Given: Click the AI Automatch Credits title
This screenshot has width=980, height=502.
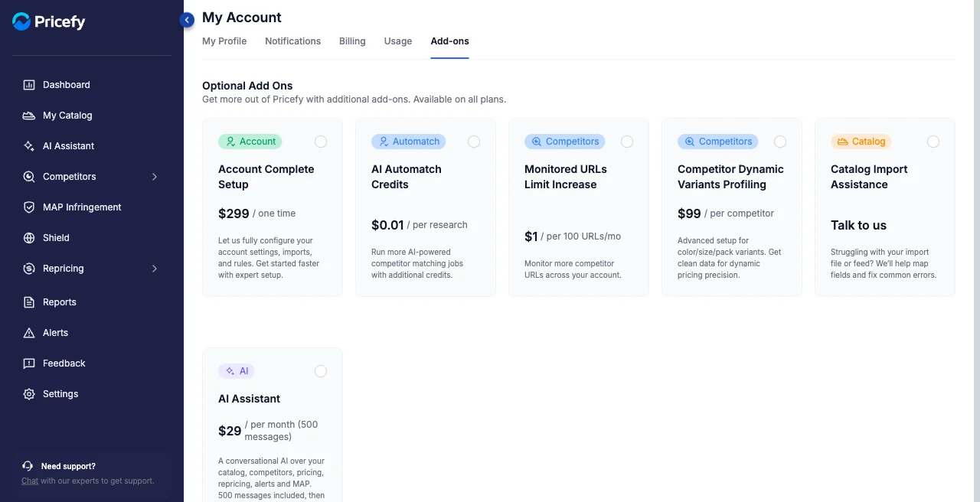Looking at the screenshot, I should pyautogui.click(x=407, y=177).
